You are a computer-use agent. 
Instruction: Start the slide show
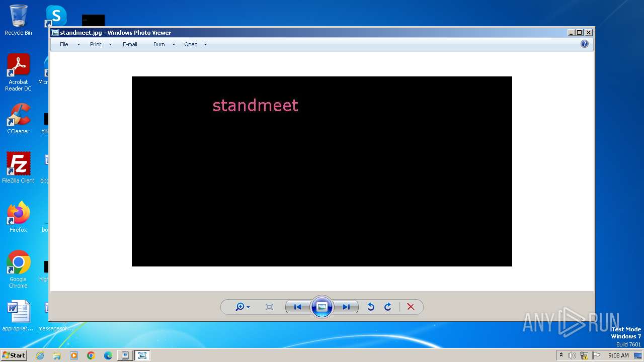click(322, 307)
